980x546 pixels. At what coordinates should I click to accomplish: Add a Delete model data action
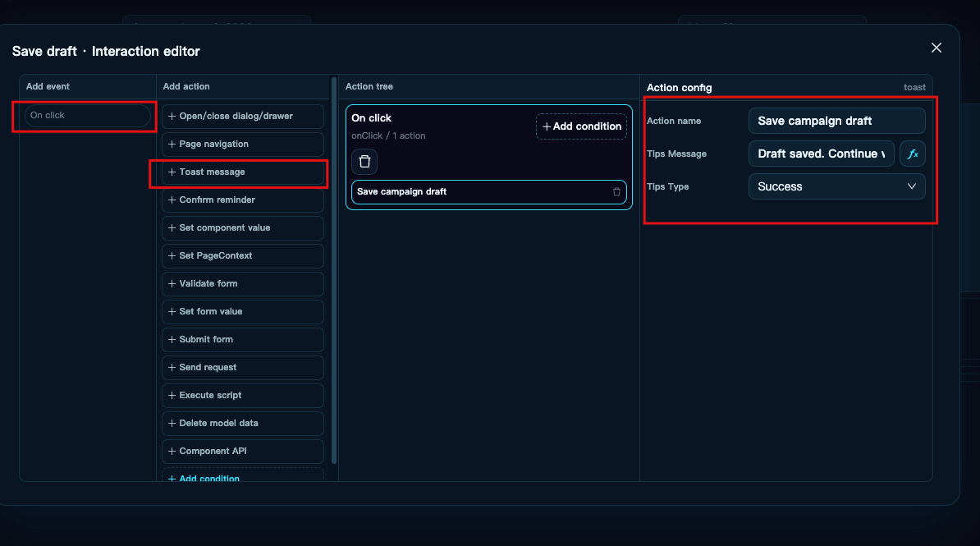242,424
